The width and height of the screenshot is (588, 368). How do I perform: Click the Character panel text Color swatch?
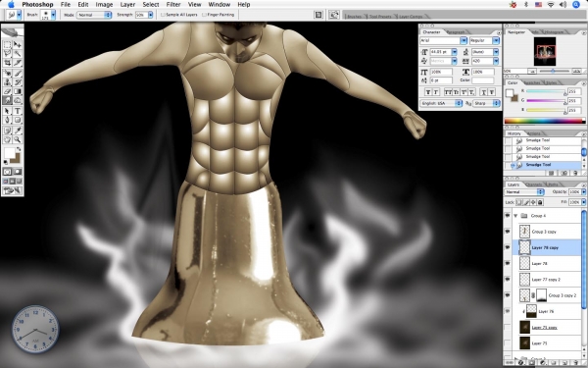click(x=482, y=80)
